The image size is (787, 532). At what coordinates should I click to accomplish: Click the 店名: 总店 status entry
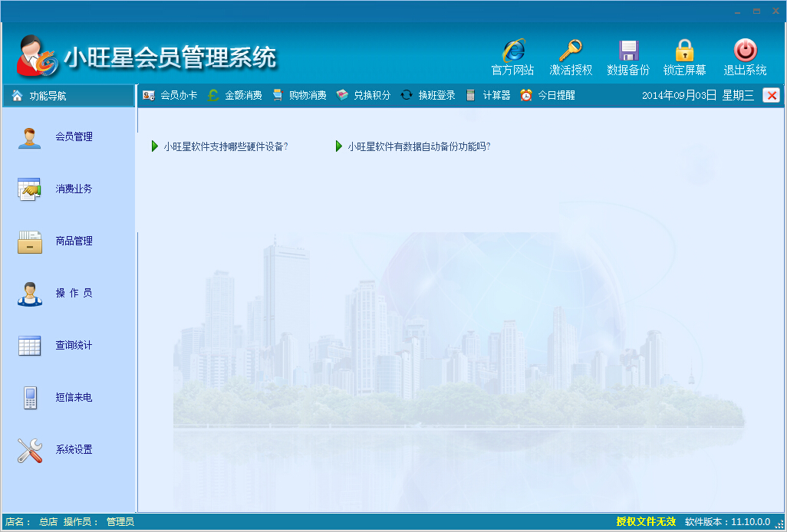click(x=31, y=522)
